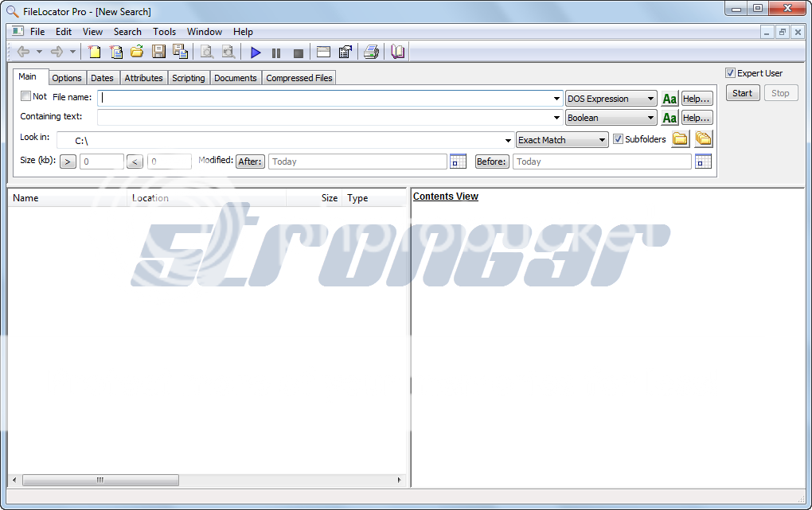Toggle case sensitivity for containing text
The width and height of the screenshot is (812, 510).
click(x=670, y=118)
